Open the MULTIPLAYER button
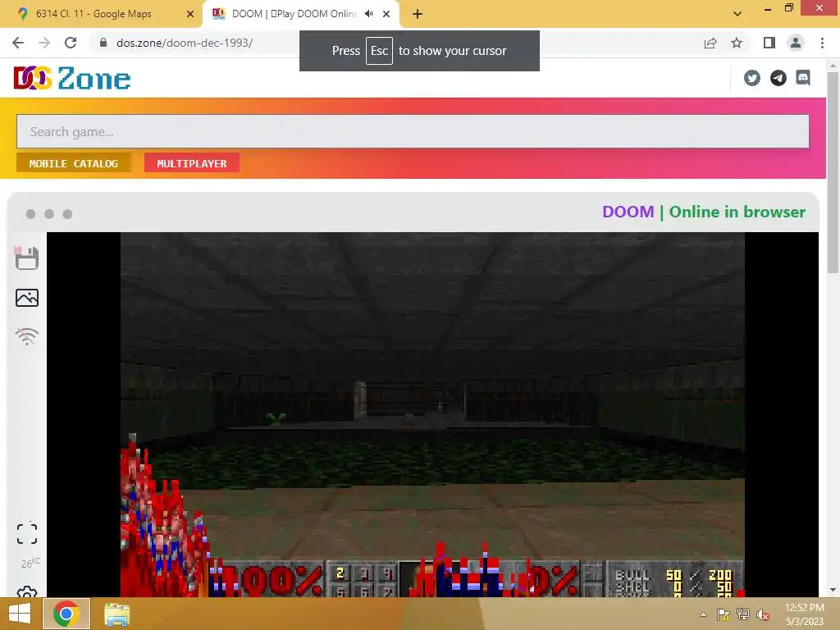The width and height of the screenshot is (840, 630). point(192,163)
